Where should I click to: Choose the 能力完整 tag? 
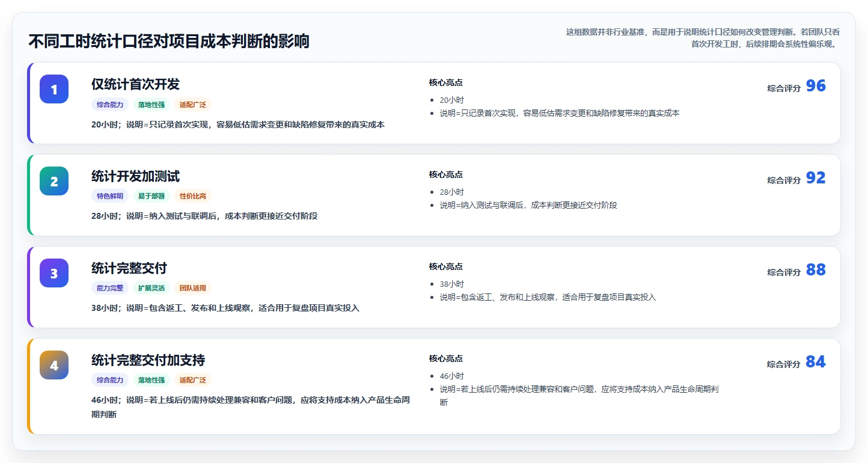point(110,288)
